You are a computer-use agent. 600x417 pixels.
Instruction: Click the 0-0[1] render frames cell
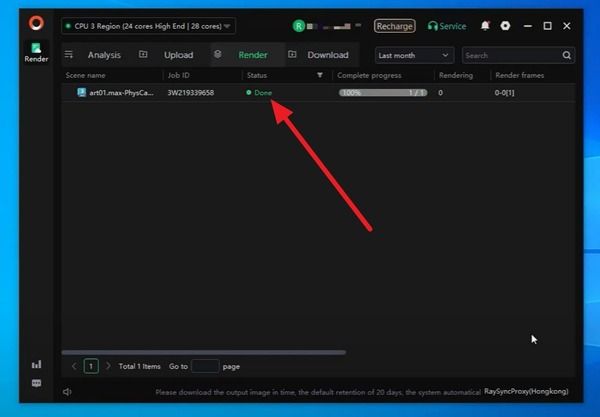pyautogui.click(x=504, y=93)
